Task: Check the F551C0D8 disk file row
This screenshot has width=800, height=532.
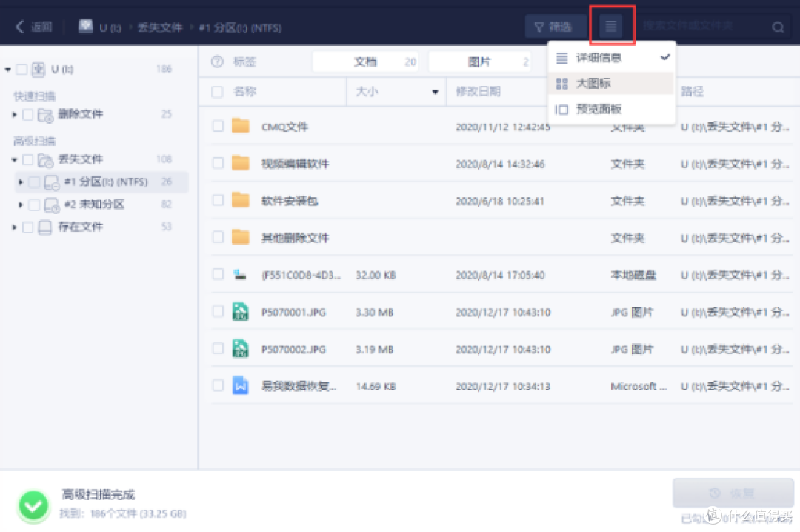Action: point(218,275)
